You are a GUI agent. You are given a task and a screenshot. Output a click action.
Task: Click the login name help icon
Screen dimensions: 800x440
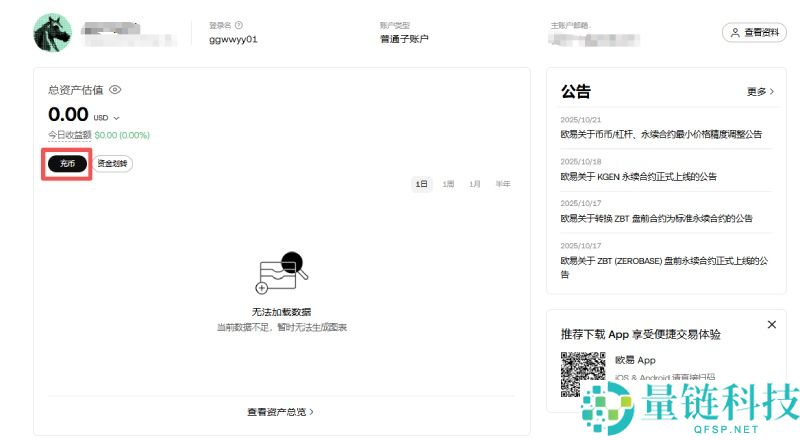(x=239, y=25)
